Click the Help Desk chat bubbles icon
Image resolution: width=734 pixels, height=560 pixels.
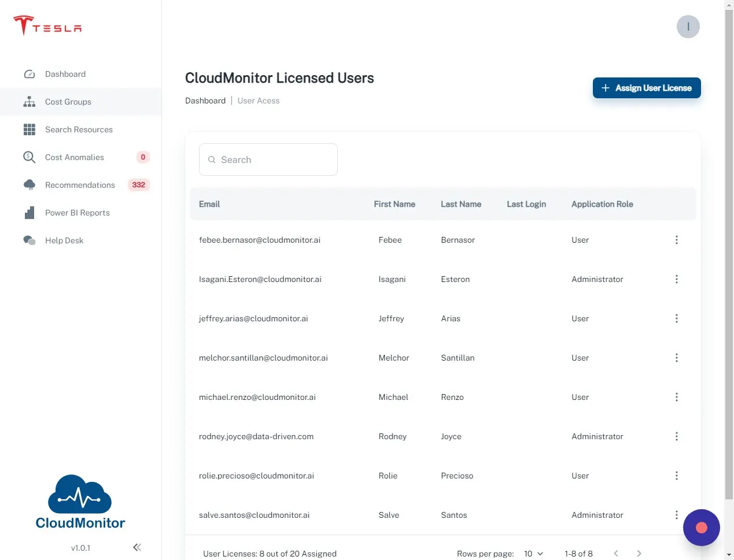29,240
